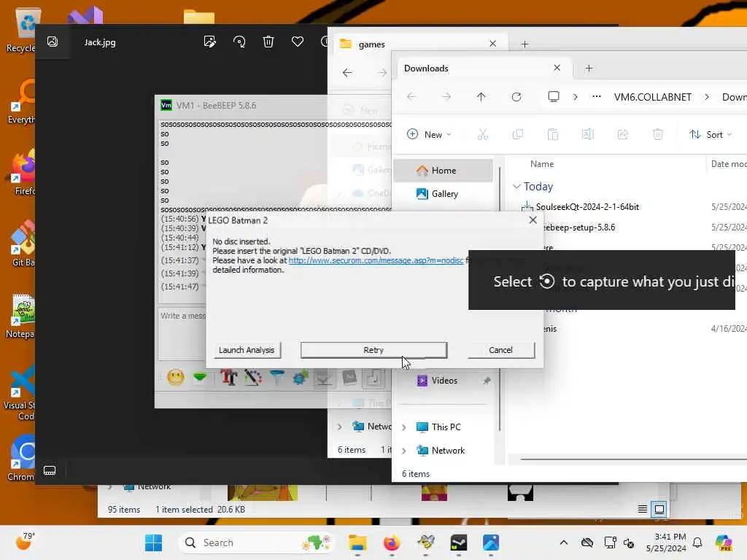Click the edit image icon in Photos viewer
Screen dimensions: 747x560
(209, 42)
